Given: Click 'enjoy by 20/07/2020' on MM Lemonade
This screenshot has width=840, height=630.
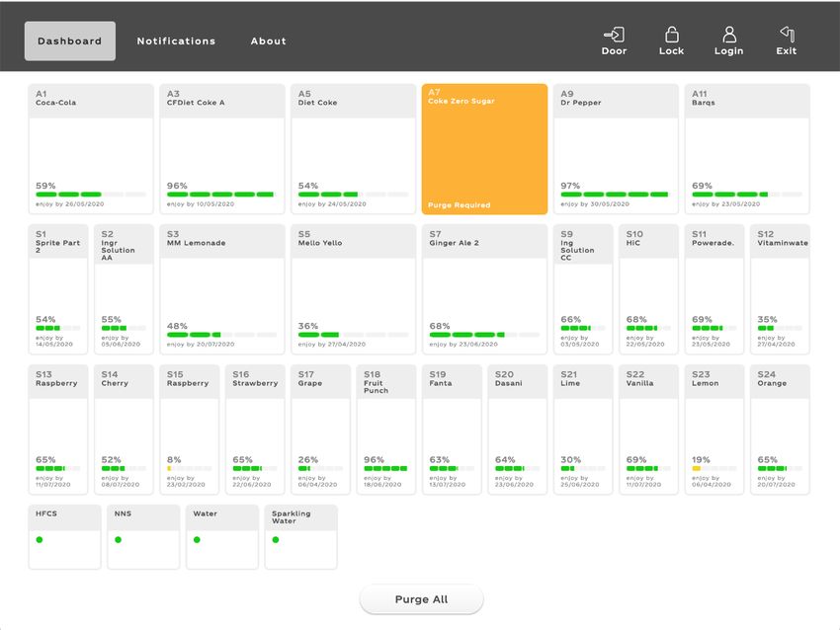Looking at the screenshot, I should (201, 345).
